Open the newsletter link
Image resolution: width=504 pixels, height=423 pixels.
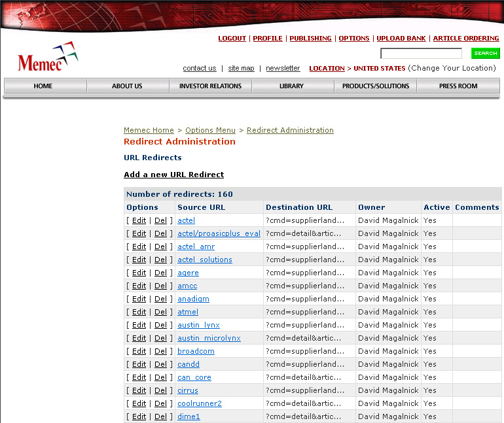tap(283, 68)
